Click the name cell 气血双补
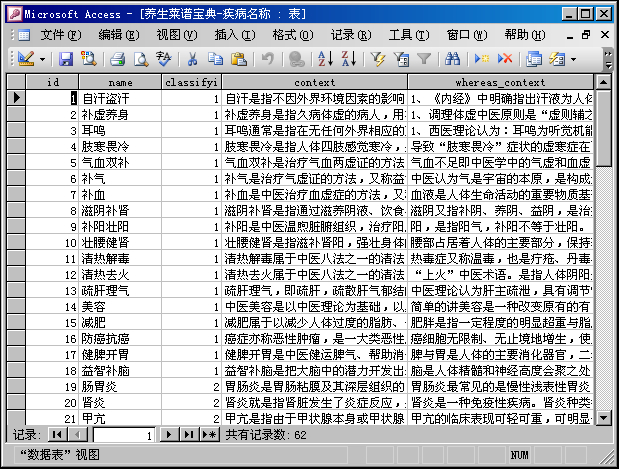Viewport: 619px width, 469px height. (x=120, y=162)
